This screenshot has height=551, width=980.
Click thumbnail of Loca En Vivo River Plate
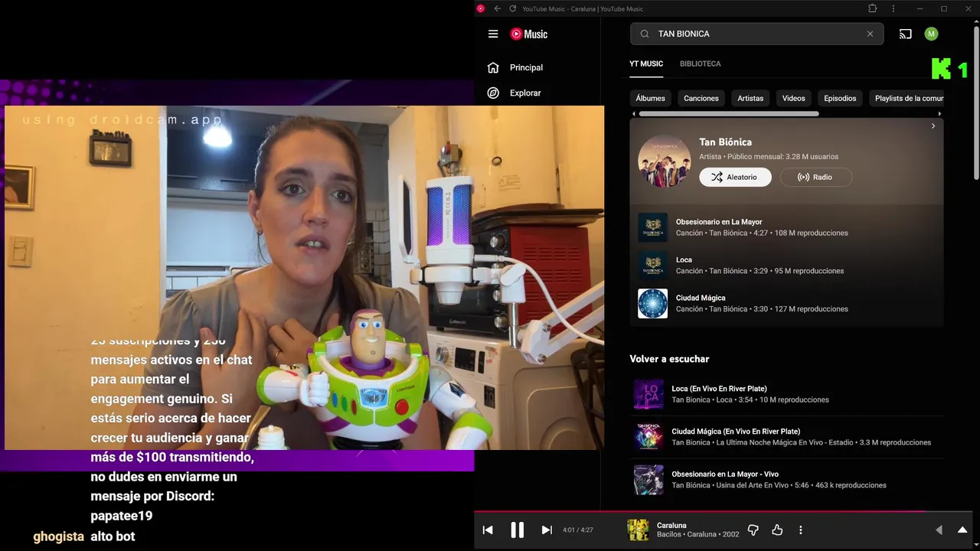click(648, 394)
